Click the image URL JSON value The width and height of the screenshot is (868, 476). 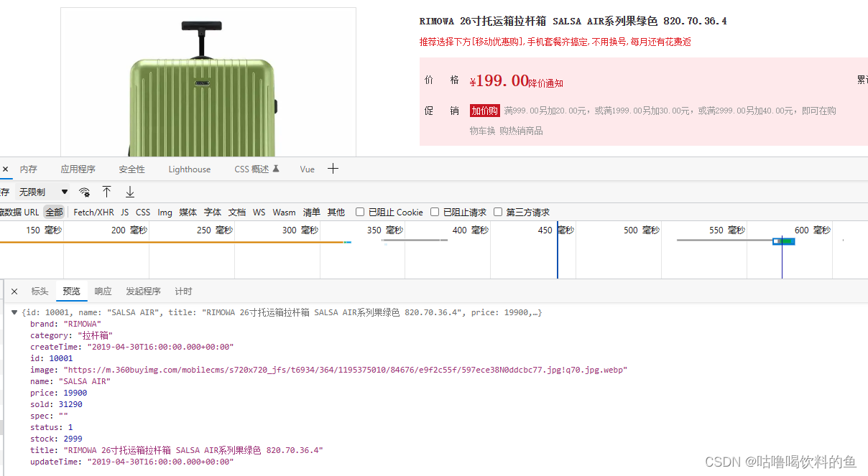[346, 370]
